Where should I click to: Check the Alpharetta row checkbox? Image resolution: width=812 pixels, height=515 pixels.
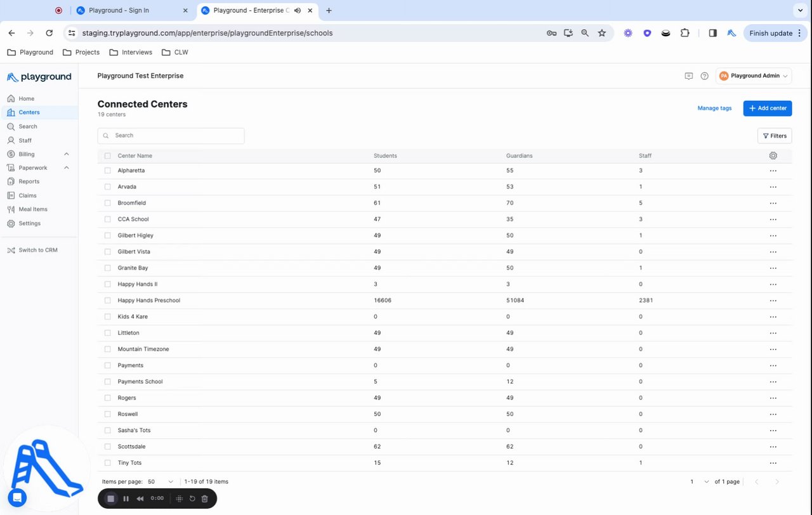108,171
